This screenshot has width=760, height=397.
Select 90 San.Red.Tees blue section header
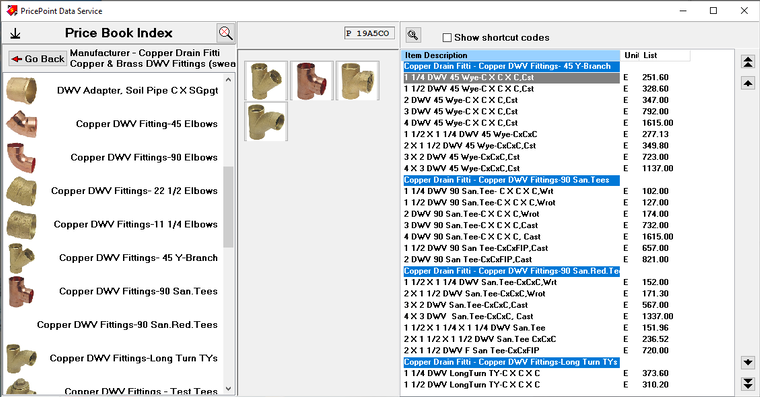pos(511,271)
